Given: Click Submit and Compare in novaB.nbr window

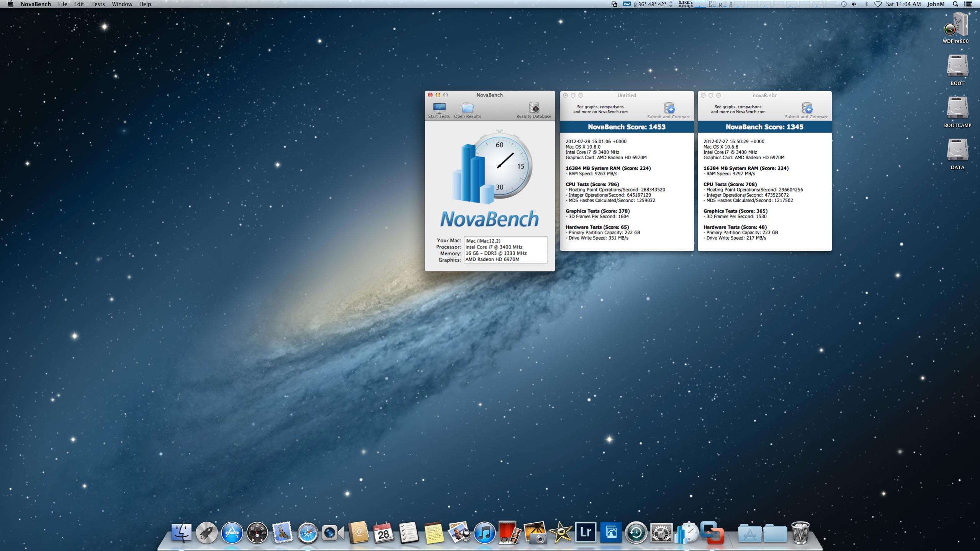Looking at the screenshot, I should point(807,111).
